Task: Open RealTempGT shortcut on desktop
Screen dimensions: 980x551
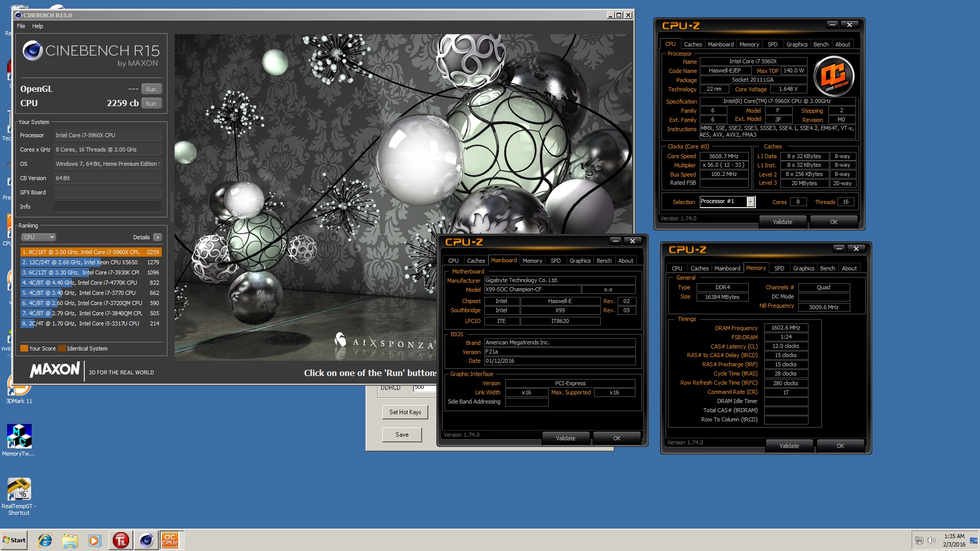Action: [x=19, y=496]
